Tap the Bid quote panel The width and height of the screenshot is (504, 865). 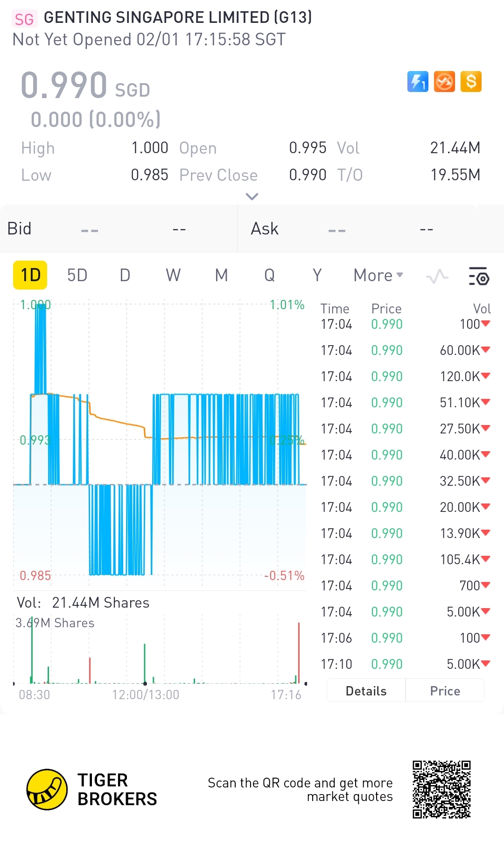point(119,229)
